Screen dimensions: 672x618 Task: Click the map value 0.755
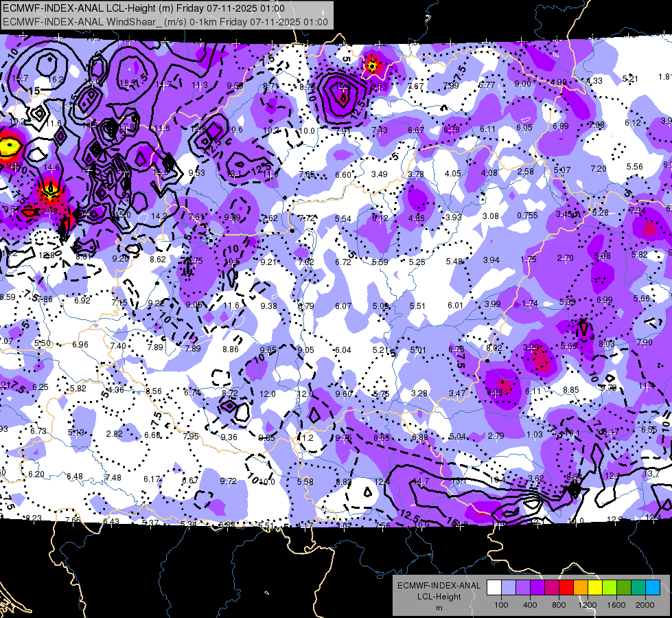point(527,216)
